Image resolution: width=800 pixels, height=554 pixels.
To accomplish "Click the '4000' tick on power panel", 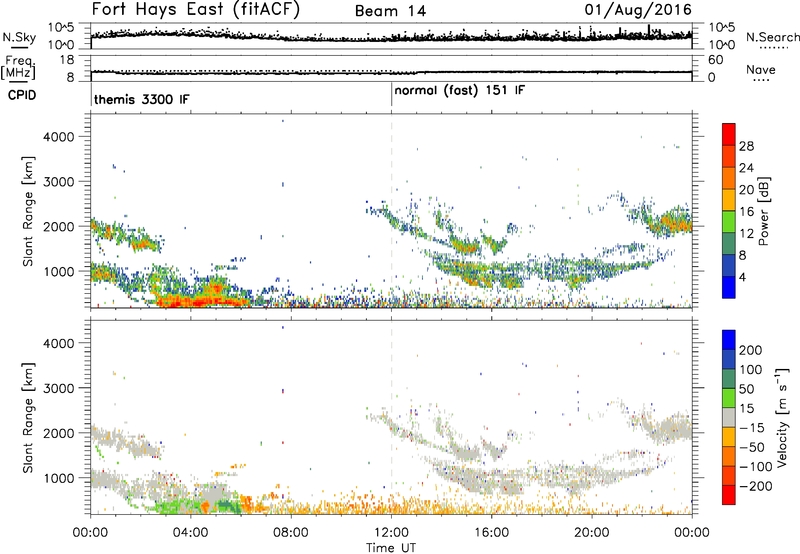I will [x=59, y=137].
